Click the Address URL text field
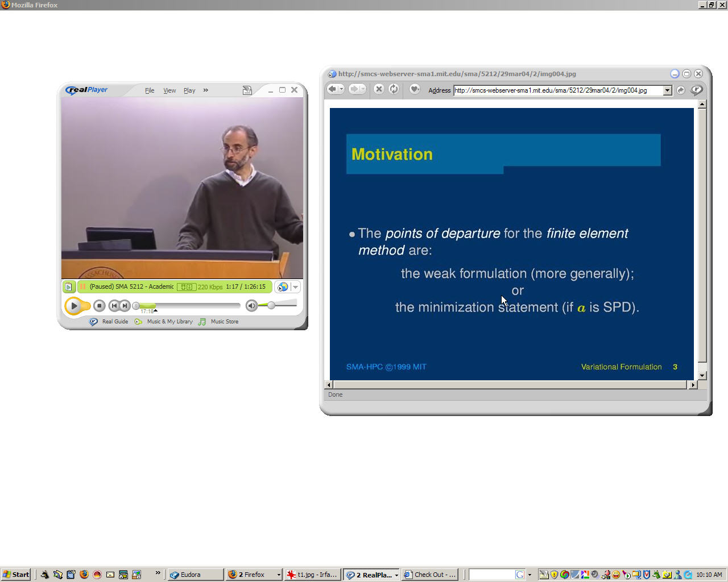The width and height of the screenshot is (728, 582). 557,90
